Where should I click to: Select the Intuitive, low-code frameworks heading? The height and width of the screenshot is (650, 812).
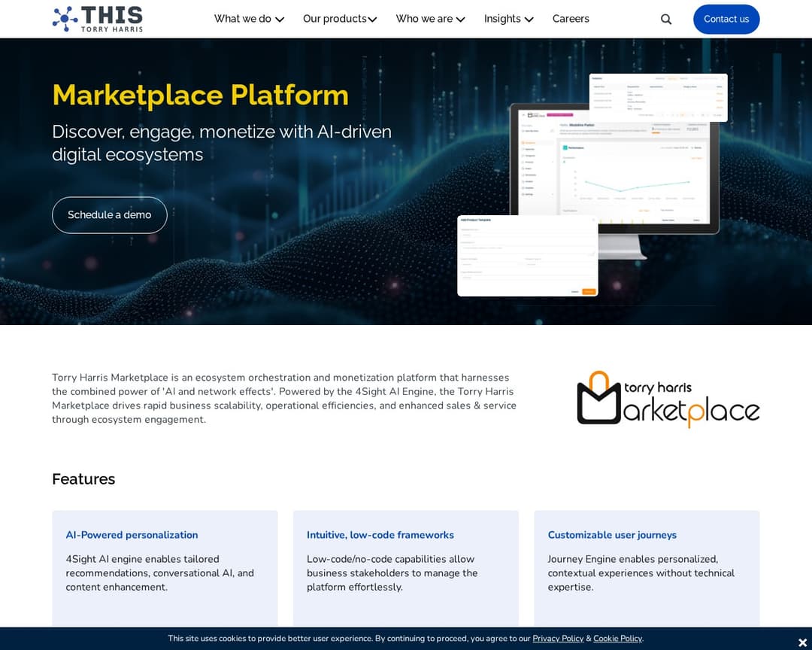[x=380, y=535]
